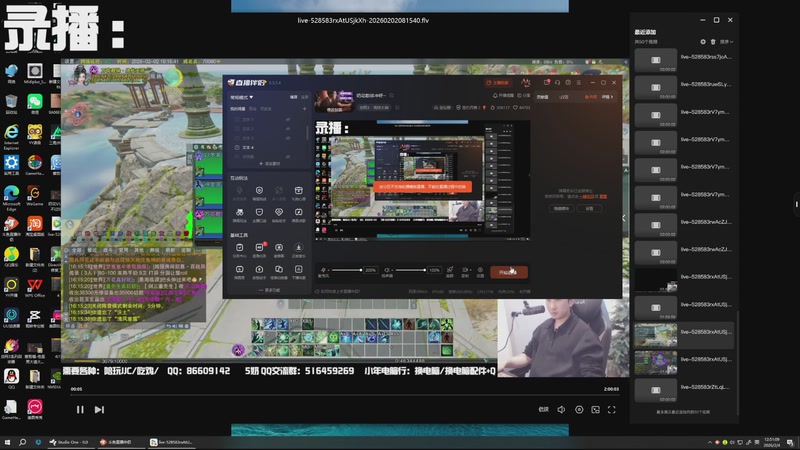Enter fullscreen mode in the player
Image resolution: width=800 pixels, height=450 pixels.
coord(612,409)
